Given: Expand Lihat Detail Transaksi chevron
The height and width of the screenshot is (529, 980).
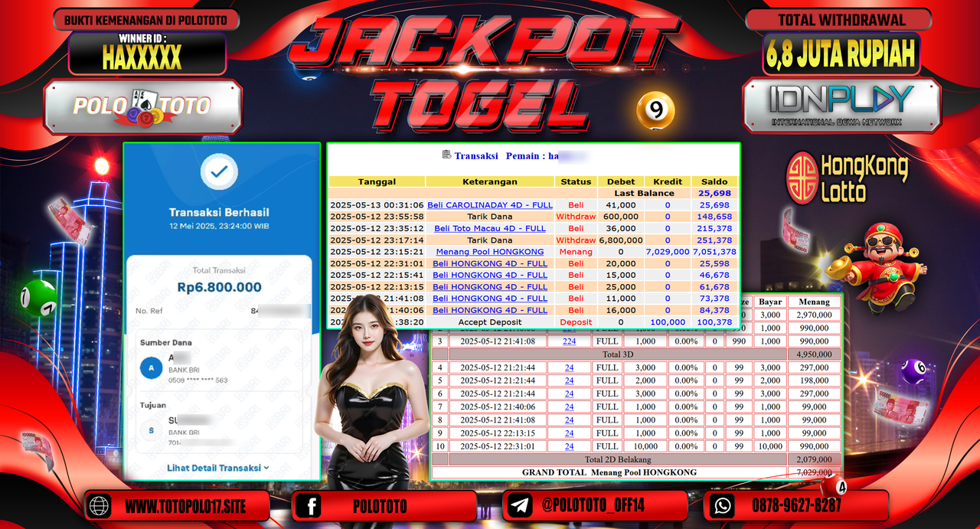Looking at the screenshot, I should point(266,468).
